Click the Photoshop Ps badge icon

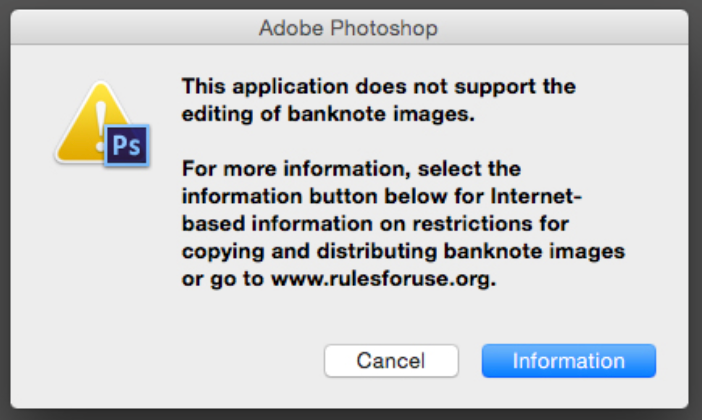click(127, 146)
